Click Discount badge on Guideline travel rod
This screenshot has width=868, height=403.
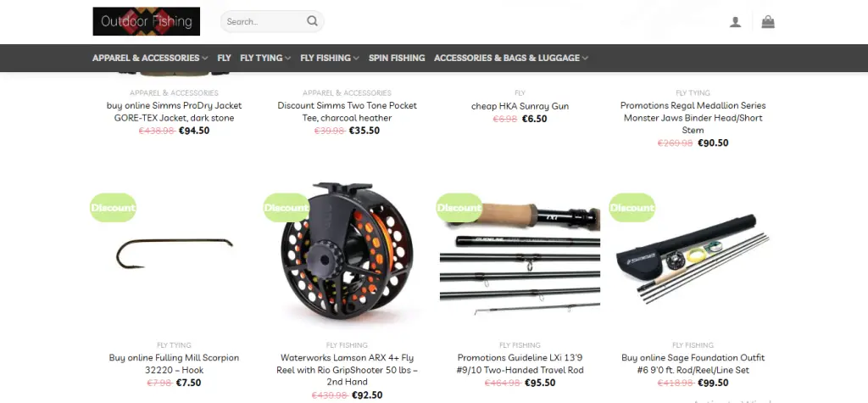coord(459,208)
